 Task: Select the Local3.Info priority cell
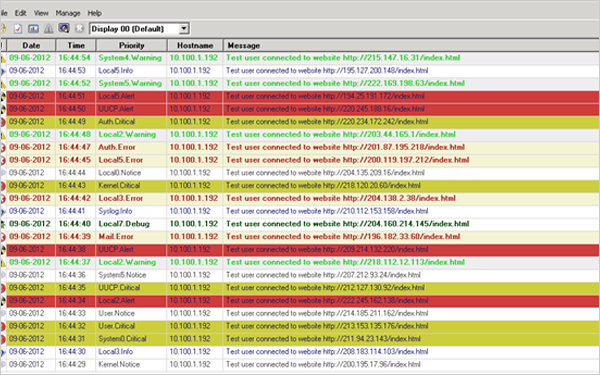click(x=131, y=352)
